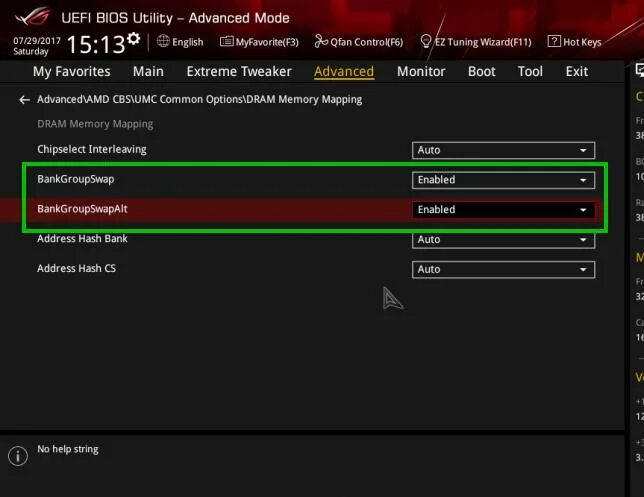Switch to Exit tab
Screen dimensions: 644x497
[x=577, y=71]
